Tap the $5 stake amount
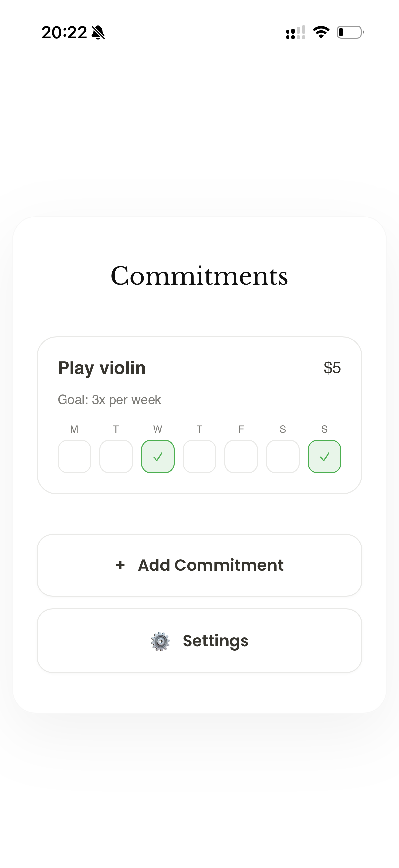The width and height of the screenshot is (399, 868). pos(332,368)
